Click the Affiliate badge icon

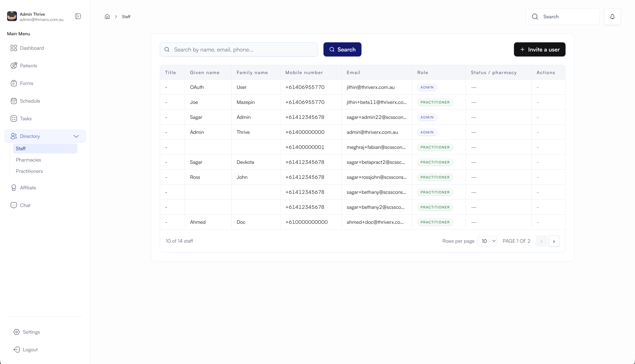click(14, 188)
